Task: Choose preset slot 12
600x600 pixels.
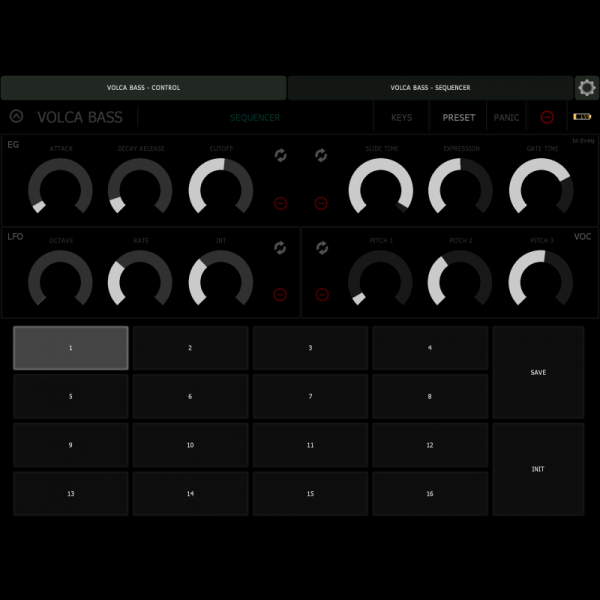Action: point(430,445)
